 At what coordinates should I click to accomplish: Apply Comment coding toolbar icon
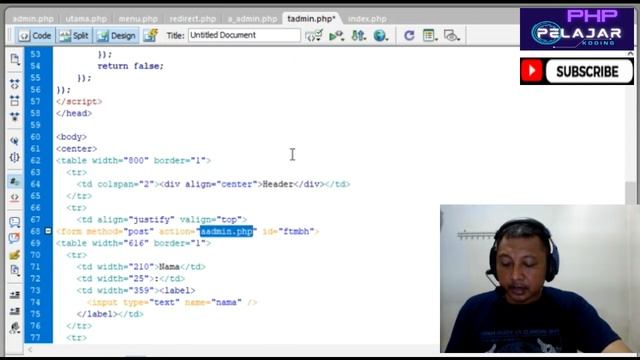point(15,222)
